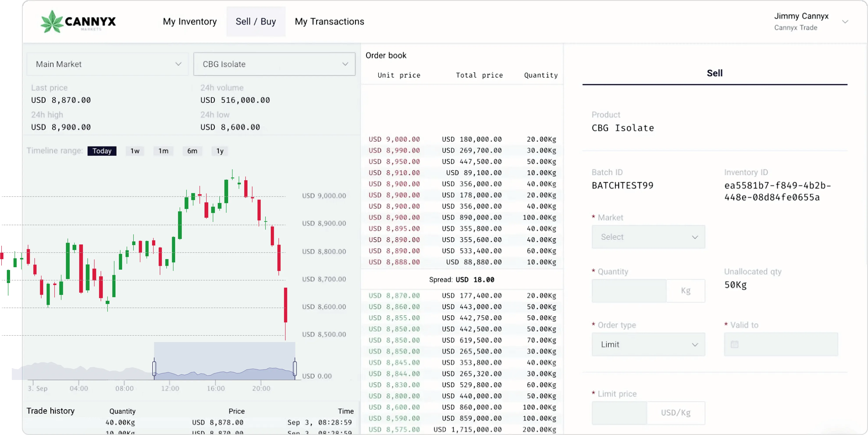The image size is (868, 435).
Task: Select ask row USD 8,950.00
Action: [x=462, y=161]
